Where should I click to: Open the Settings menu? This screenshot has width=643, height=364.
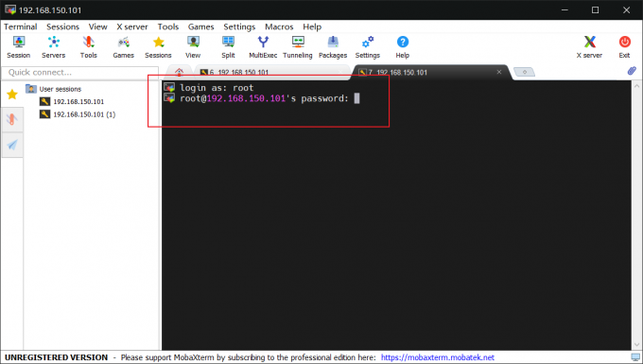coord(239,26)
